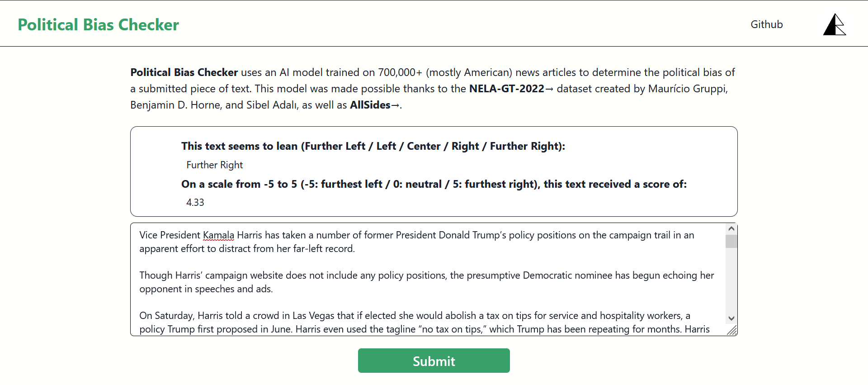Image resolution: width=868 pixels, height=385 pixels.
Task: Click the underlined word "Kamala" in the text area
Action: (x=218, y=235)
